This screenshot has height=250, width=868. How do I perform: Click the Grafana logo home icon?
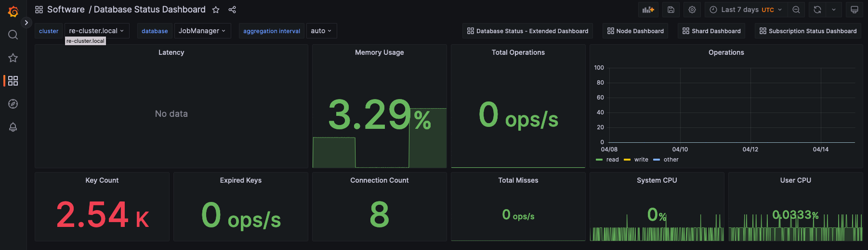[13, 12]
